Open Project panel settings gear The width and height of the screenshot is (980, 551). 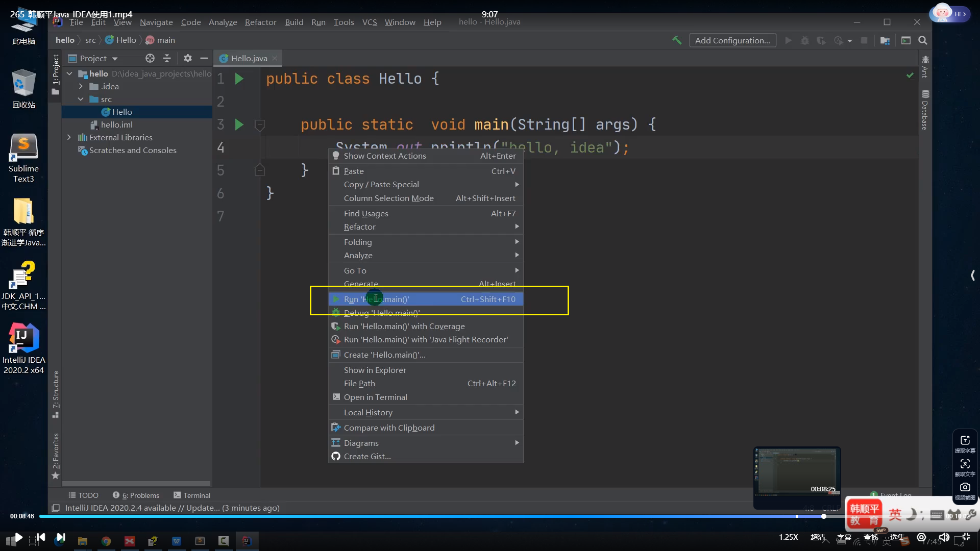[187, 58]
